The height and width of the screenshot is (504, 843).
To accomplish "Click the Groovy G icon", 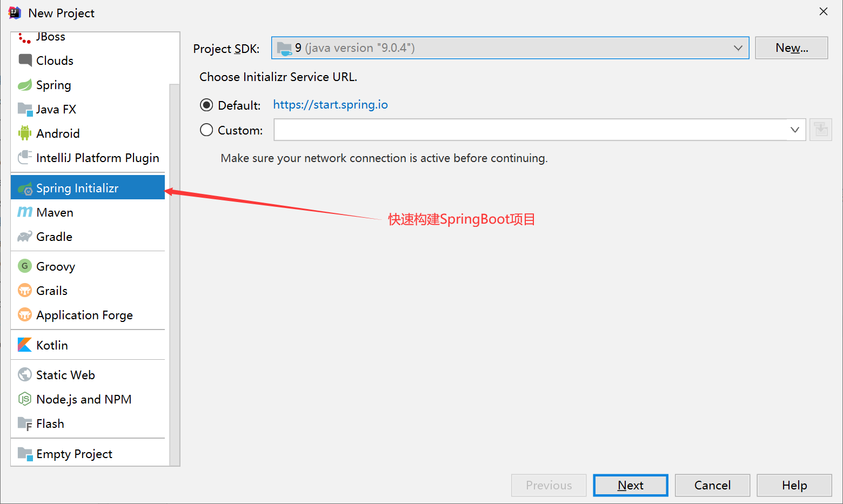I will click(x=25, y=266).
